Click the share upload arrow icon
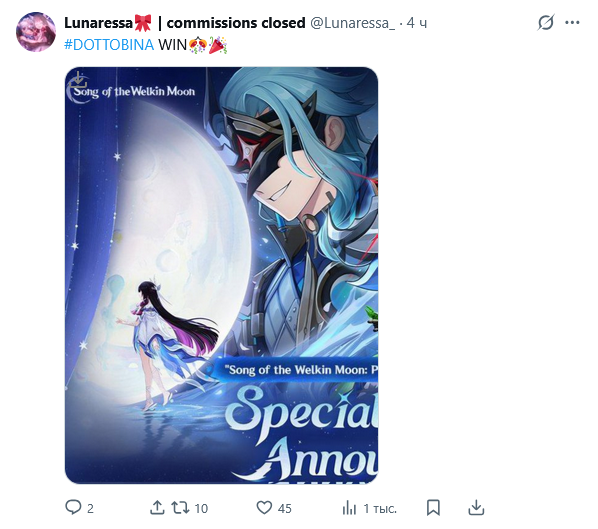This screenshot has width=598, height=529. click(x=157, y=508)
